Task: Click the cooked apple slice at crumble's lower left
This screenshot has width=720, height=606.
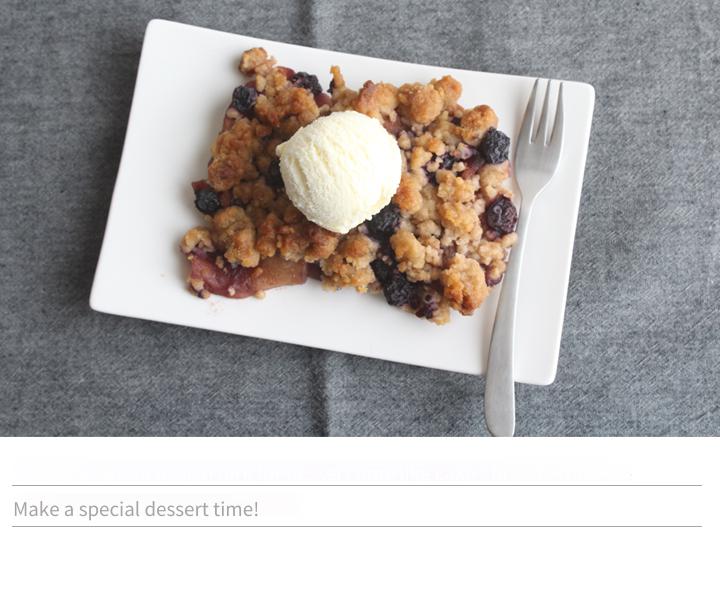Action: [246, 276]
